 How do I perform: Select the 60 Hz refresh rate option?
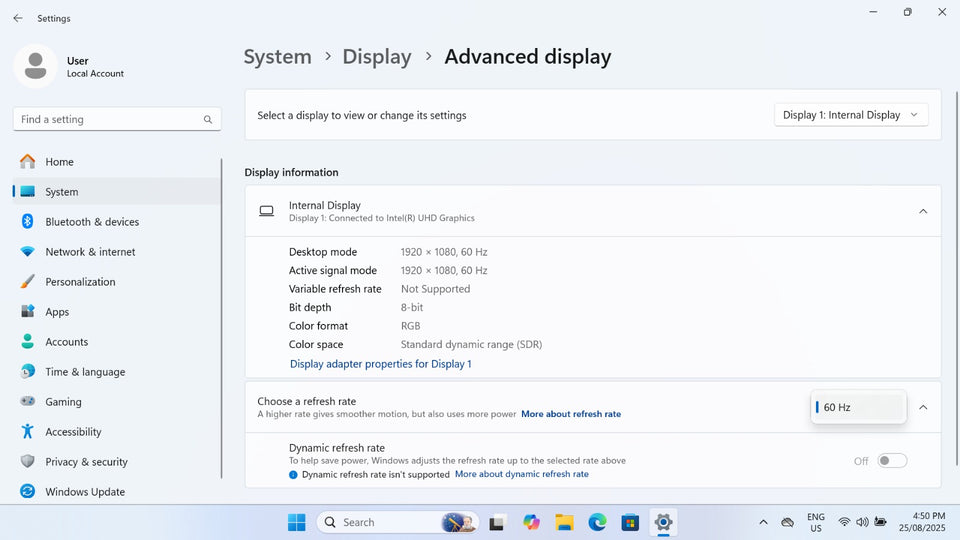tap(858, 407)
